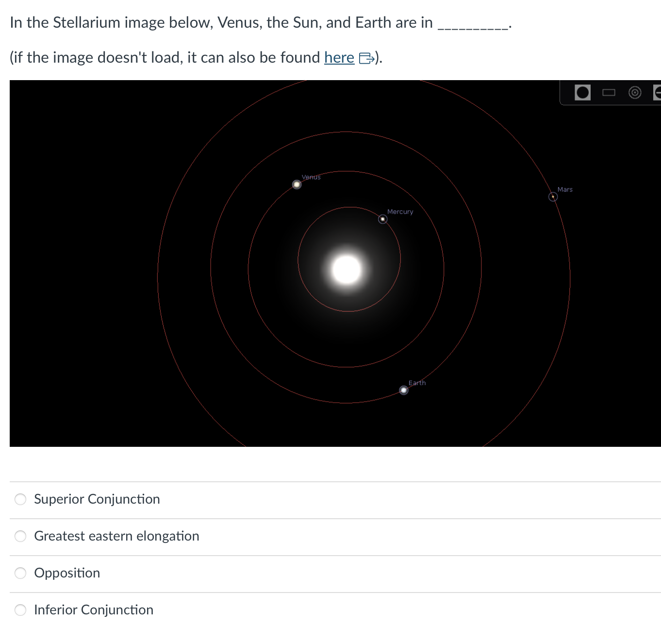
Task: Click the concentric circles target toolbar icon
Action: tap(635, 92)
